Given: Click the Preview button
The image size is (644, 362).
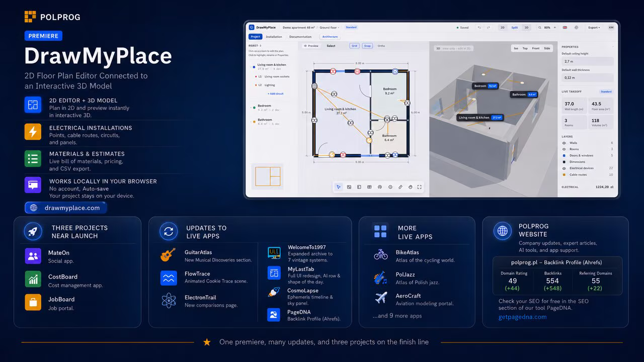Looking at the screenshot, I should (x=311, y=46).
